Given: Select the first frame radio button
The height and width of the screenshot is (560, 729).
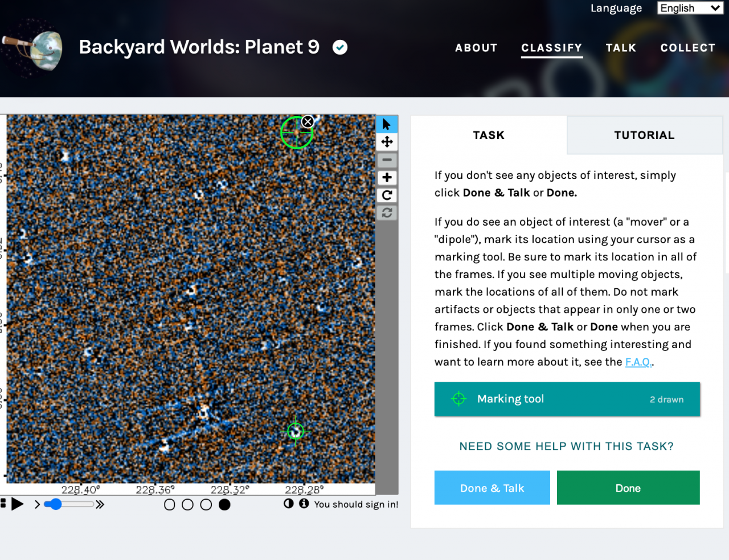Looking at the screenshot, I should [169, 505].
